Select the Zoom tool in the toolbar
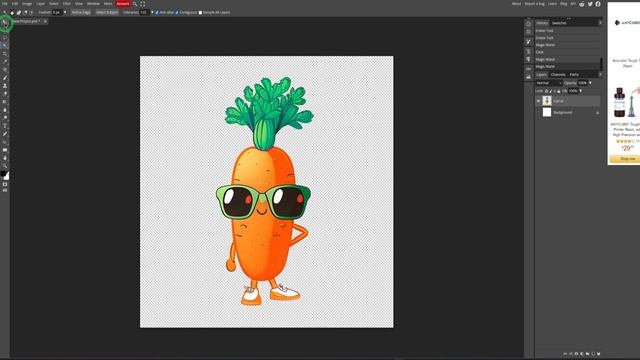Screen dimensions: 640x360 [5, 166]
